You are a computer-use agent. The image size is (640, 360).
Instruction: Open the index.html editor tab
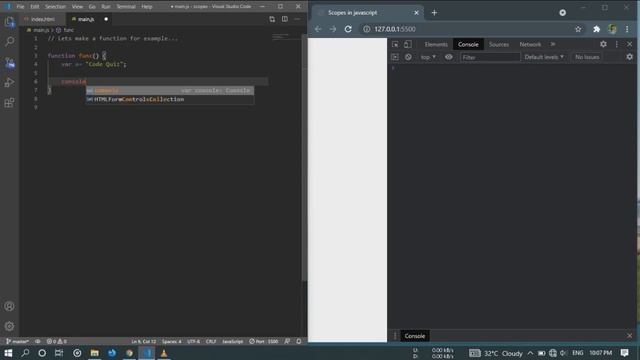pos(42,19)
